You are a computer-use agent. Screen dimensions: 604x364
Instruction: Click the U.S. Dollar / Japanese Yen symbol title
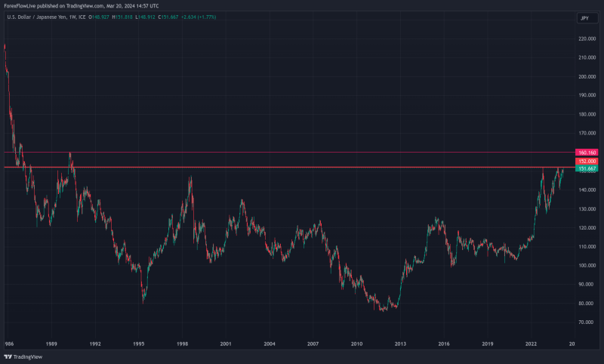(36, 17)
